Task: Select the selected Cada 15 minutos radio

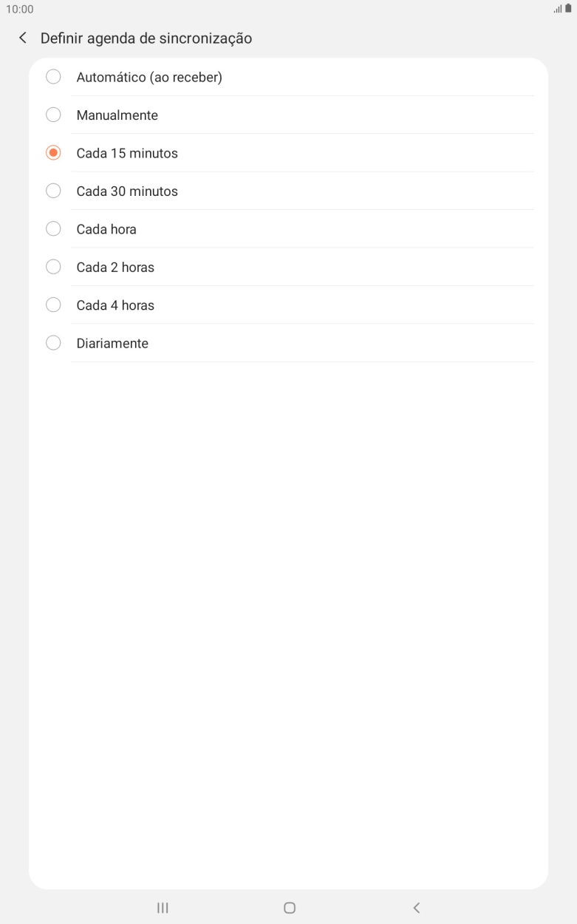Action: pyautogui.click(x=53, y=153)
